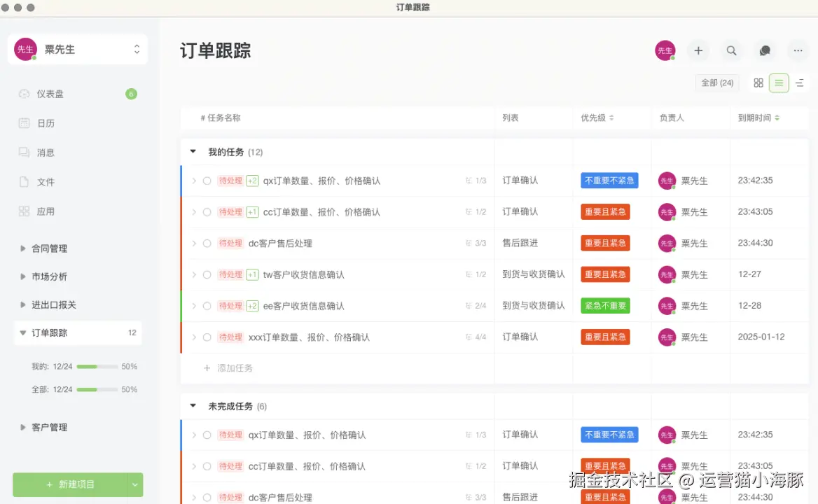
Task: Open the 消息 messages panel
Action: tap(45, 152)
